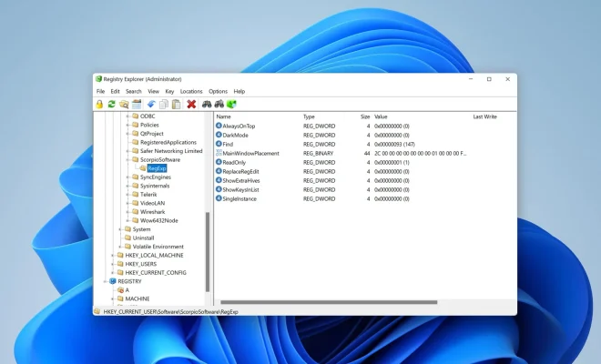Select the Wow6432Node key in the tree
601x364 pixels.
tap(158, 220)
